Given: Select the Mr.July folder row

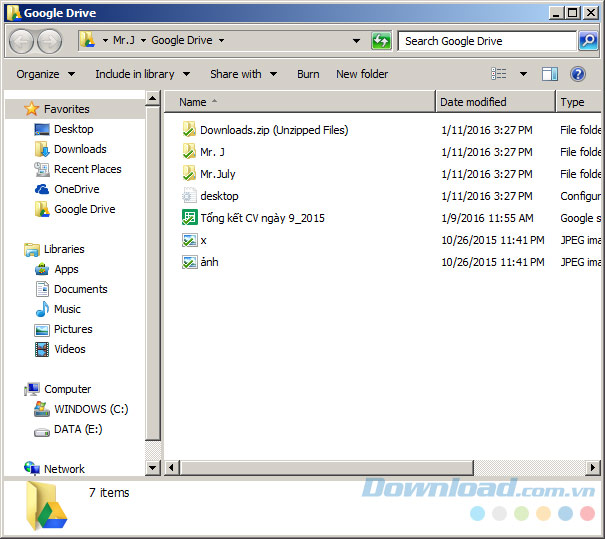Looking at the screenshot, I should coord(390,174).
